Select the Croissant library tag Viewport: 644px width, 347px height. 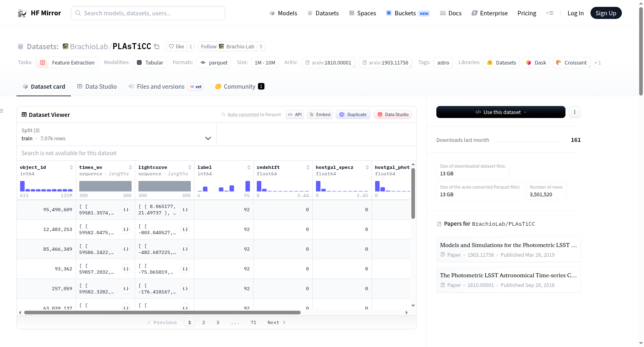[x=572, y=62]
